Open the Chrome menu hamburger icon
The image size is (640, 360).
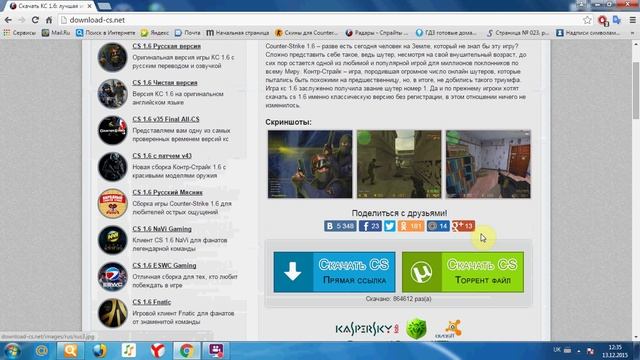(x=632, y=20)
